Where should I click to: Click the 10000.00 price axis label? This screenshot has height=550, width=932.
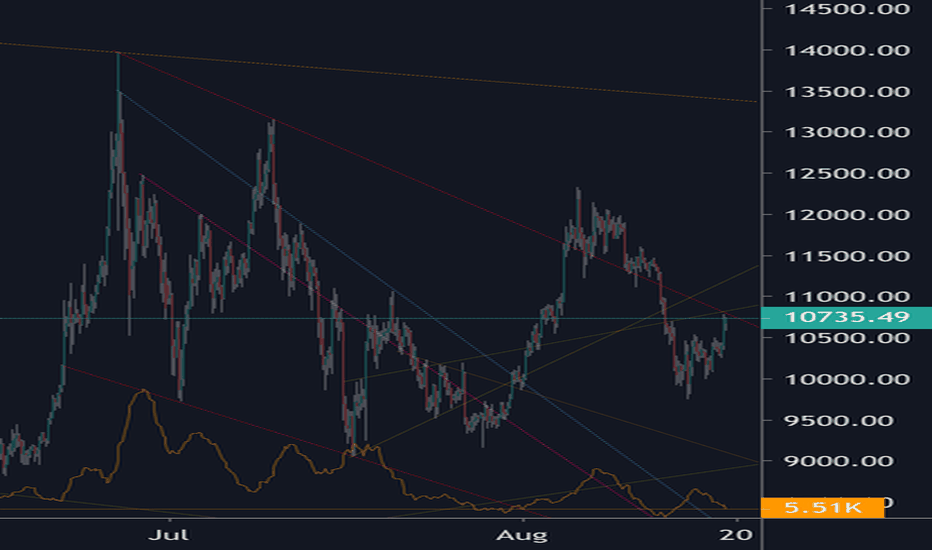tap(847, 379)
